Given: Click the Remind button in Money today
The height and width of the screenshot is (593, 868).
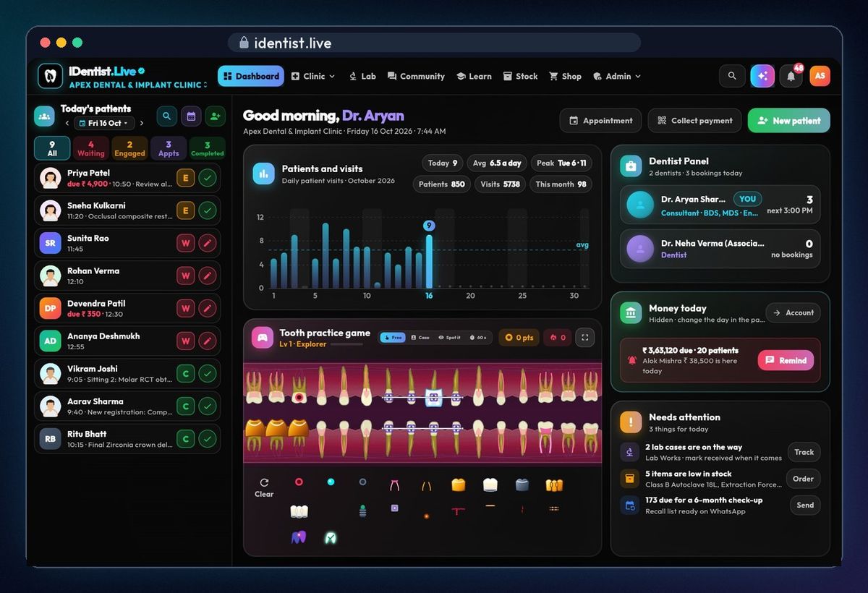Looking at the screenshot, I should (786, 360).
